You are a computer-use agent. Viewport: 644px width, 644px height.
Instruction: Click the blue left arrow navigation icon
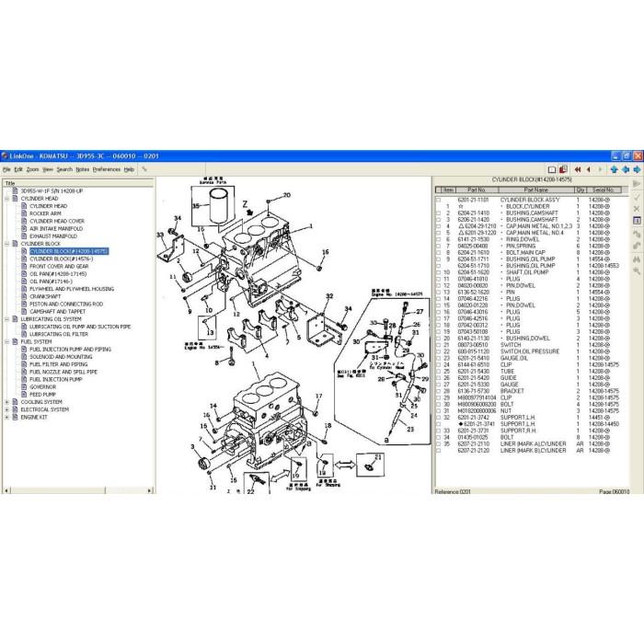click(x=626, y=169)
